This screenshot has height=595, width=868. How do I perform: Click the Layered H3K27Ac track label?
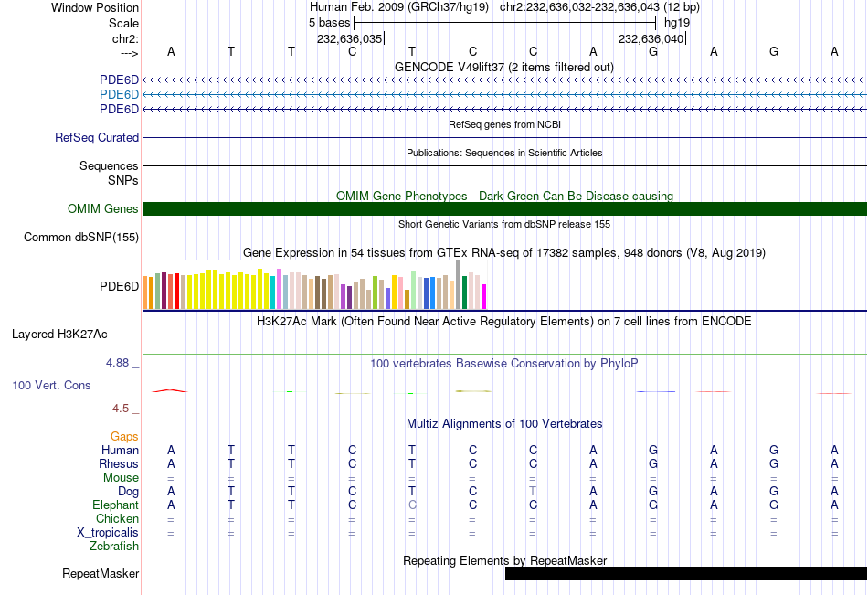[x=59, y=335]
